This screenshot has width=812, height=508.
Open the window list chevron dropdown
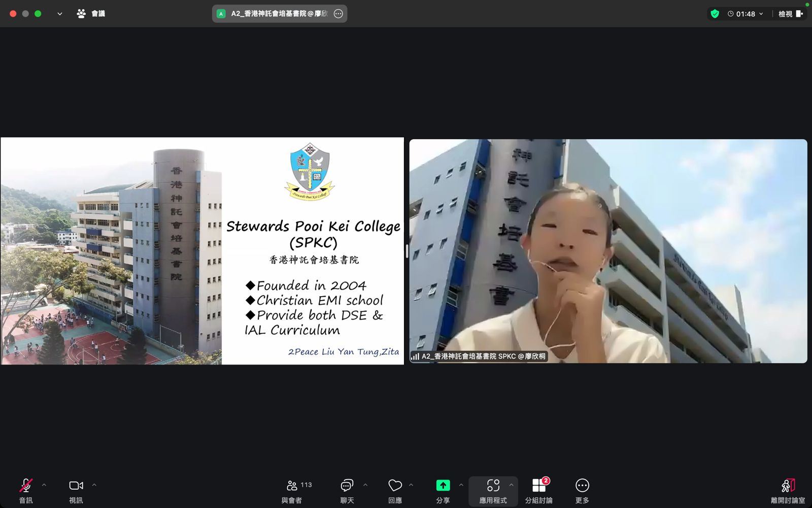pos(60,14)
